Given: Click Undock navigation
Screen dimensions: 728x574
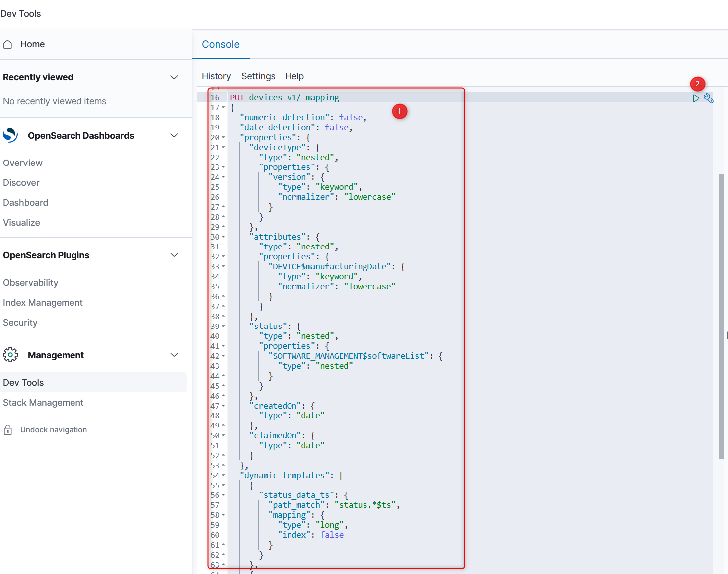Looking at the screenshot, I should 54,430.
